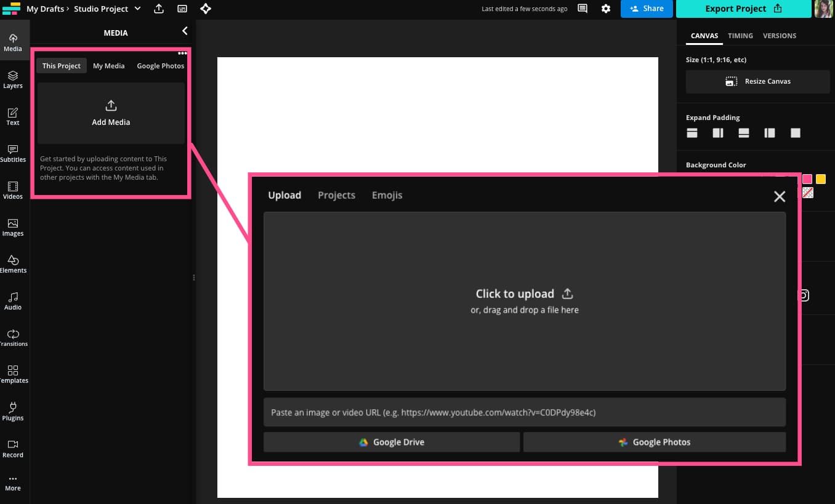The width and height of the screenshot is (835, 504).
Task: Click the Google Drive button
Action: pyautogui.click(x=392, y=442)
